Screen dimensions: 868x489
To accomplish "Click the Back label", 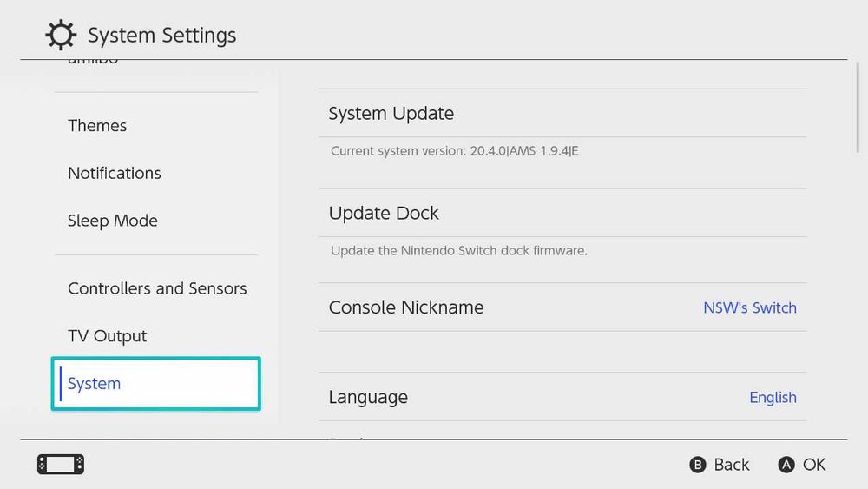I will (731, 465).
